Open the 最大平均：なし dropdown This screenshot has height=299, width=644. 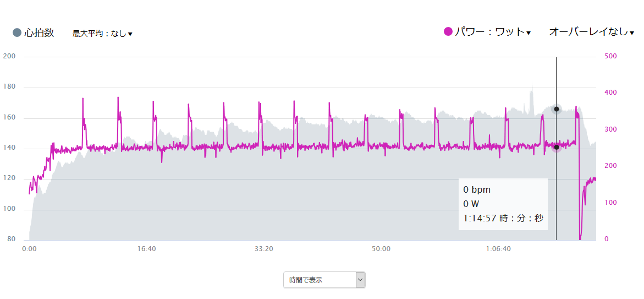(102, 34)
